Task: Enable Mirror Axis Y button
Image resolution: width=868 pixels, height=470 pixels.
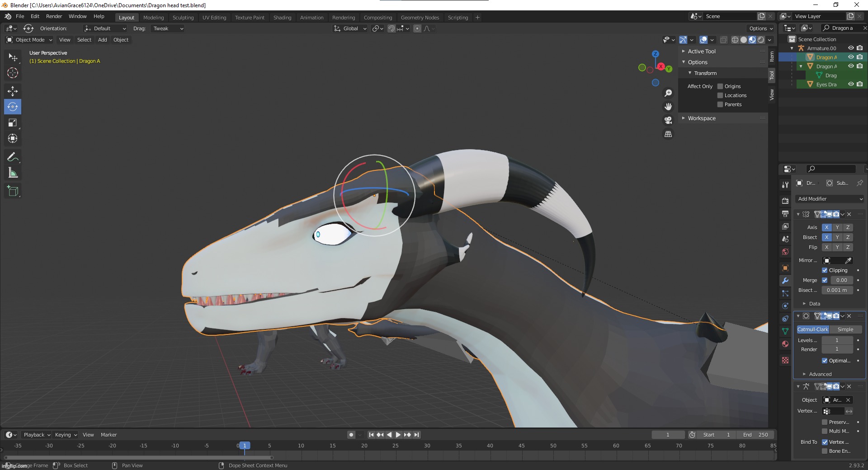Action: 837,227
